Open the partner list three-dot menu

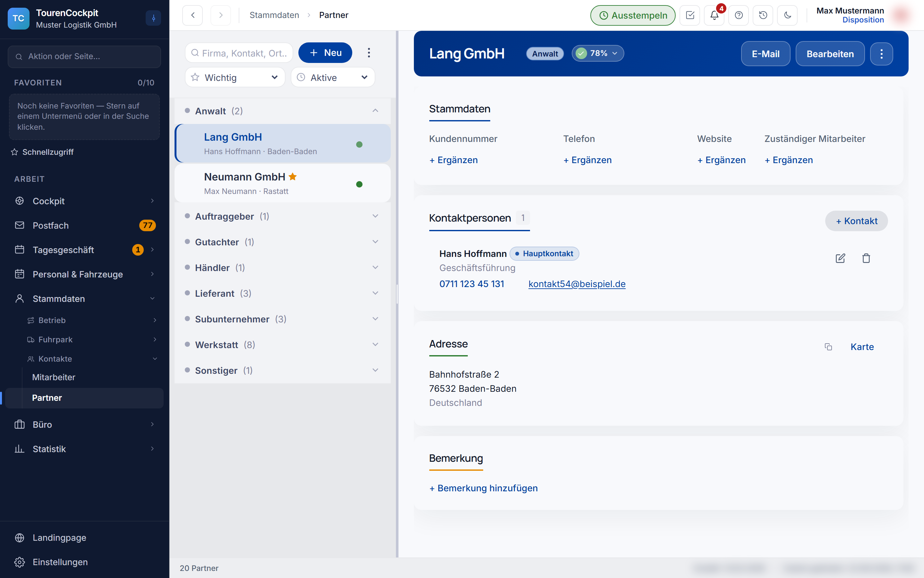369,53
